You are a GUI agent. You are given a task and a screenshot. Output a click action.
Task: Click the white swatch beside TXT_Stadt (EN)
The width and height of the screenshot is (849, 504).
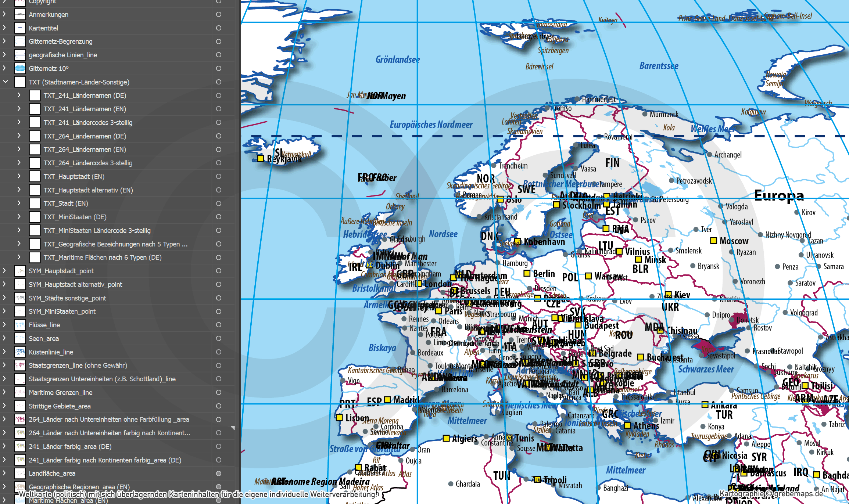(x=35, y=203)
